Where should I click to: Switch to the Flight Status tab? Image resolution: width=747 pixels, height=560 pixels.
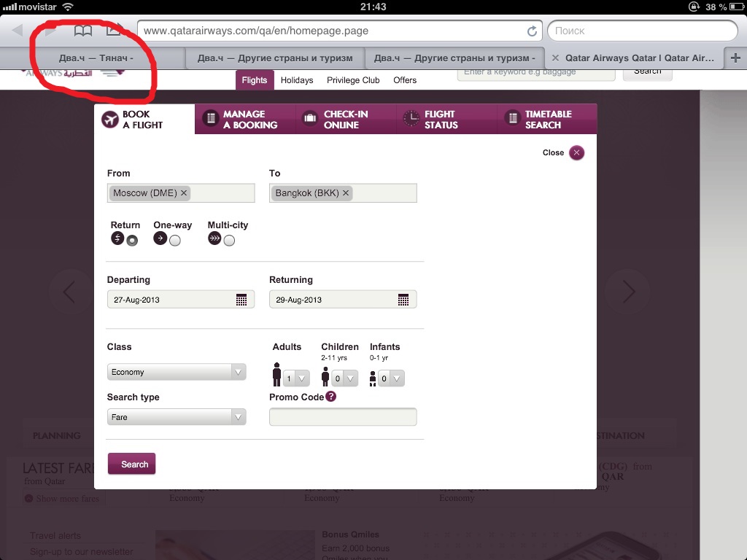pyautogui.click(x=446, y=119)
